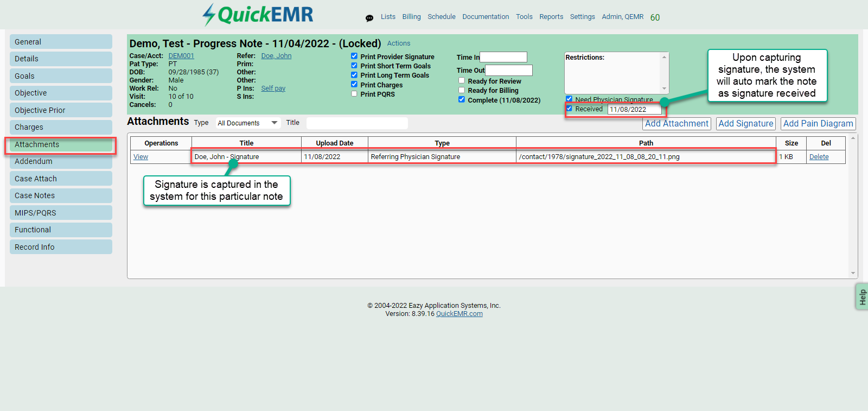This screenshot has height=411, width=868.
Task: Click the QuickEMR logo
Action: pos(258,15)
